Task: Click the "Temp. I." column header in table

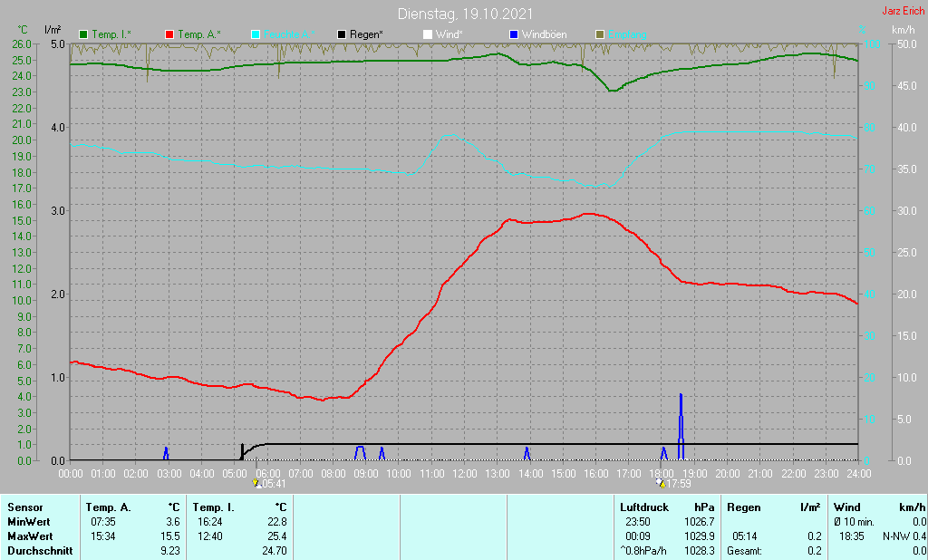Action: pos(214,508)
